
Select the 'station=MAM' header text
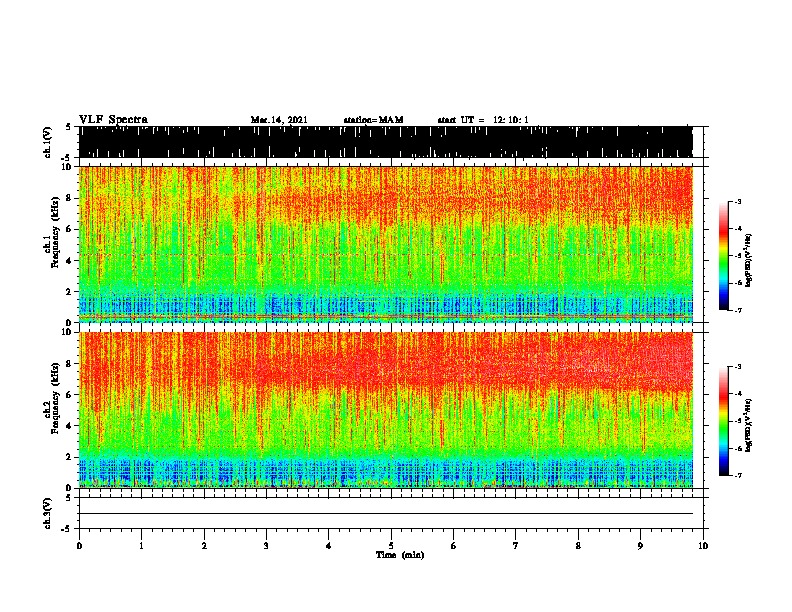373,120
